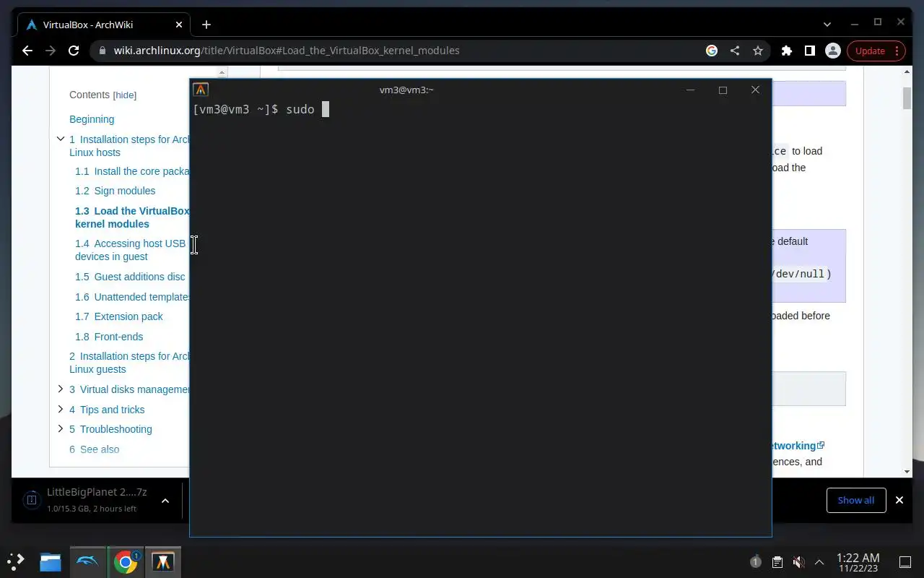Open 1.2 Sign modules section
The height and width of the screenshot is (578, 924).
115,191
